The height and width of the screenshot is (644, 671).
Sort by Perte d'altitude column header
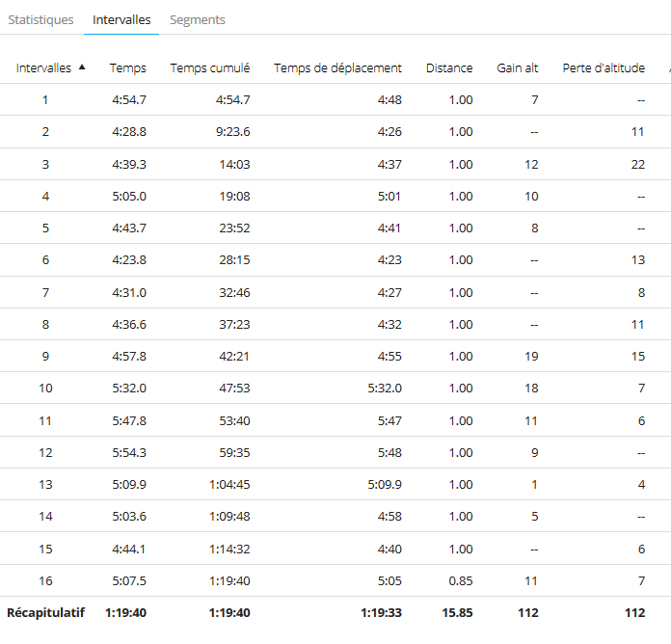(604, 68)
